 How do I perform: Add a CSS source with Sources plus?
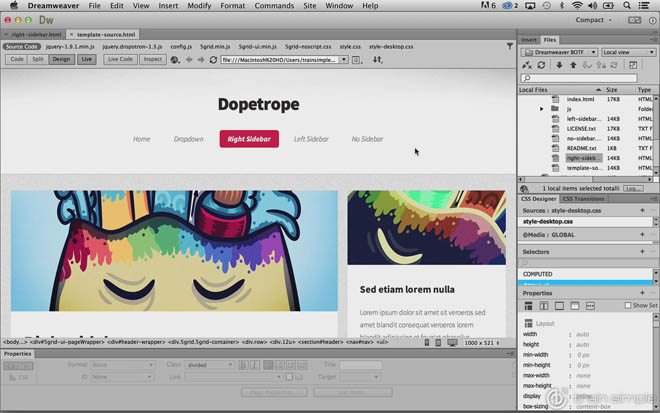pos(642,210)
